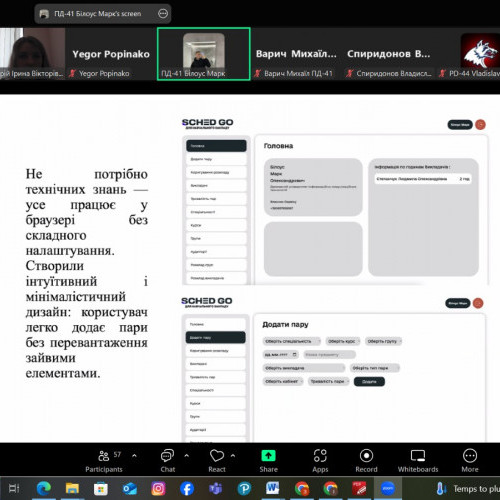Open the Zoom Chat panel
The width and height of the screenshot is (500, 500).
click(x=167, y=461)
